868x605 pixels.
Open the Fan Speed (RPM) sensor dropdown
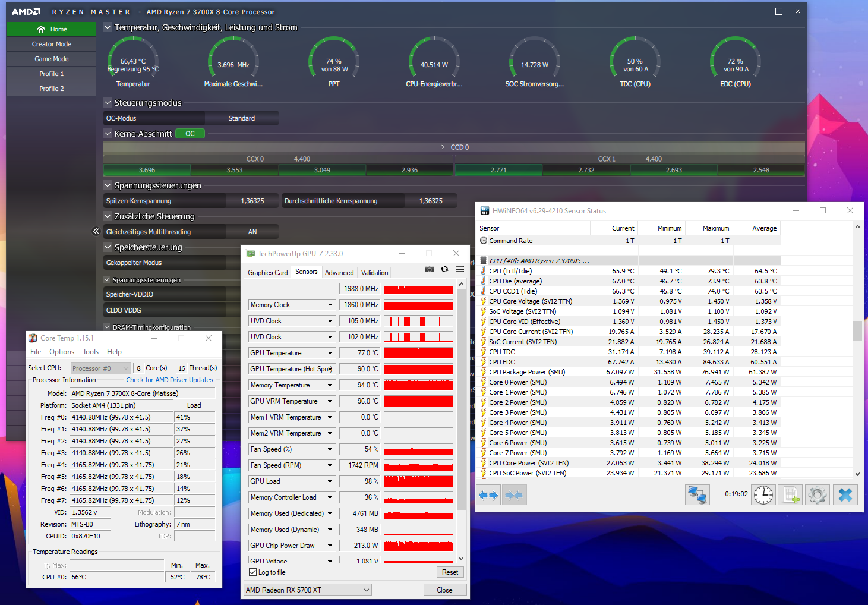coord(330,465)
